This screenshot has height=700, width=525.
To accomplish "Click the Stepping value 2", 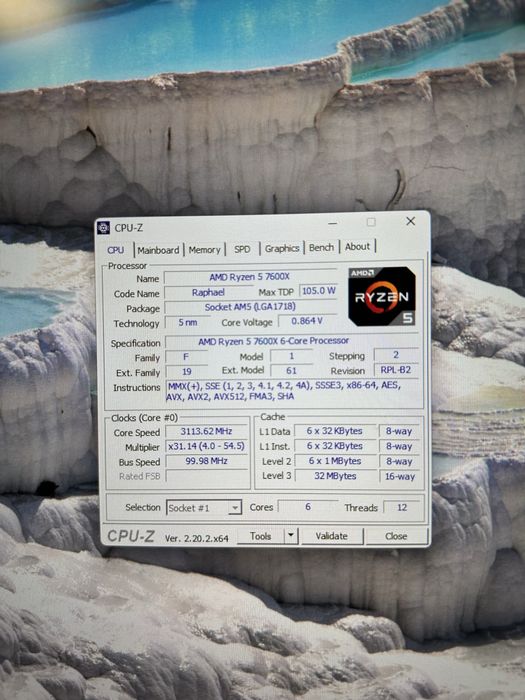I will (x=396, y=355).
